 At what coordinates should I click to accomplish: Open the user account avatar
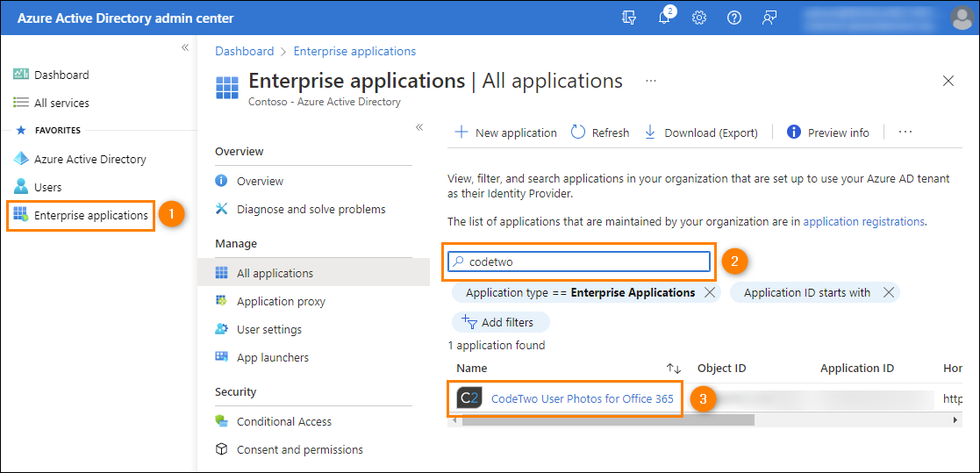tap(962, 18)
